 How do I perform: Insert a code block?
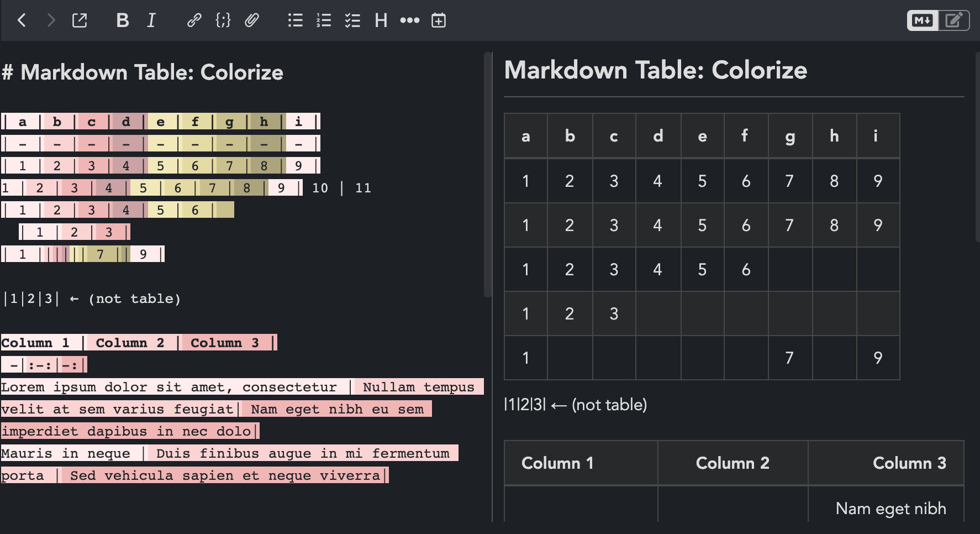click(x=223, y=20)
